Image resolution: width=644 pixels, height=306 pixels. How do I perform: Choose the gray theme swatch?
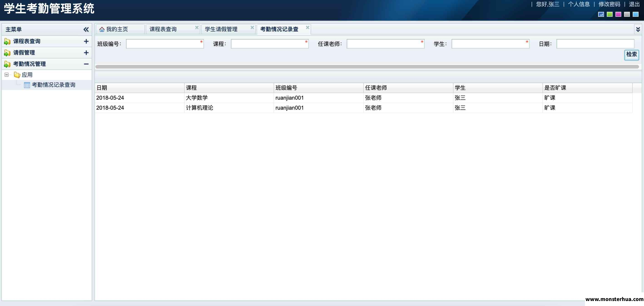pyautogui.click(x=627, y=15)
